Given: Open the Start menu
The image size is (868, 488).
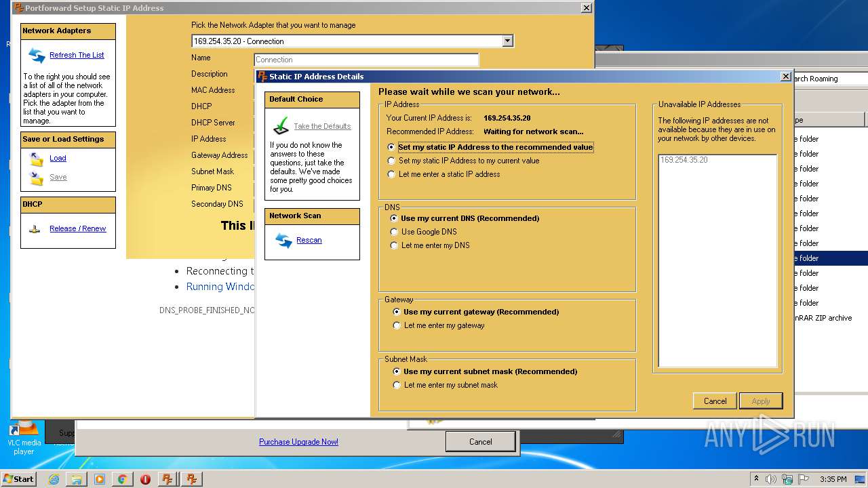Looking at the screenshot, I should tap(19, 479).
